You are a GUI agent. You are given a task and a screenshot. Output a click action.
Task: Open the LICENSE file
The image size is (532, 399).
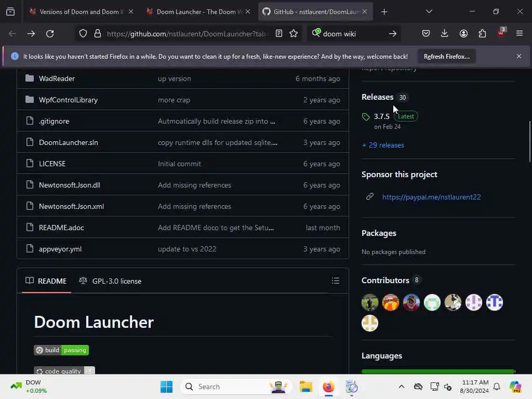[x=52, y=164]
